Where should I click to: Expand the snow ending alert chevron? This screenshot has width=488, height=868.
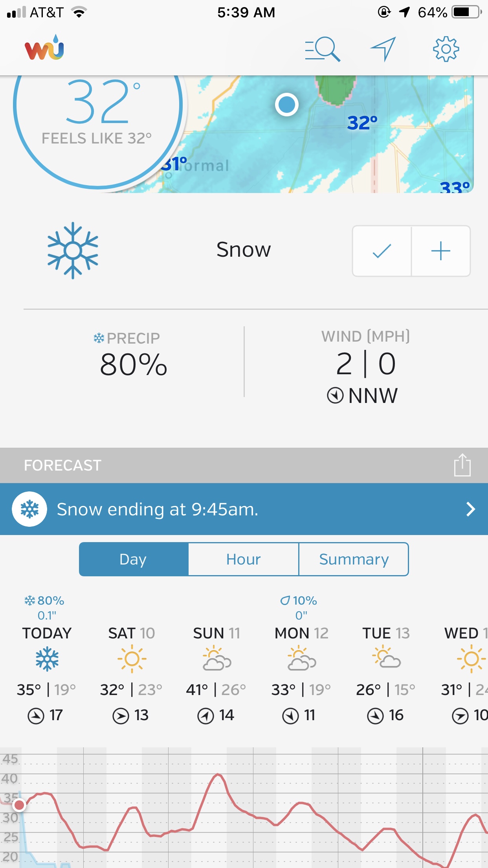(x=470, y=509)
